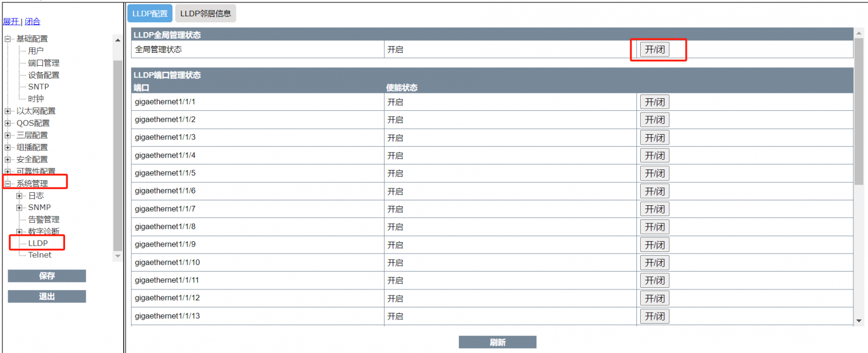
Task: Click the tree panel scroll-up arrow
Action: tap(118, 40)
